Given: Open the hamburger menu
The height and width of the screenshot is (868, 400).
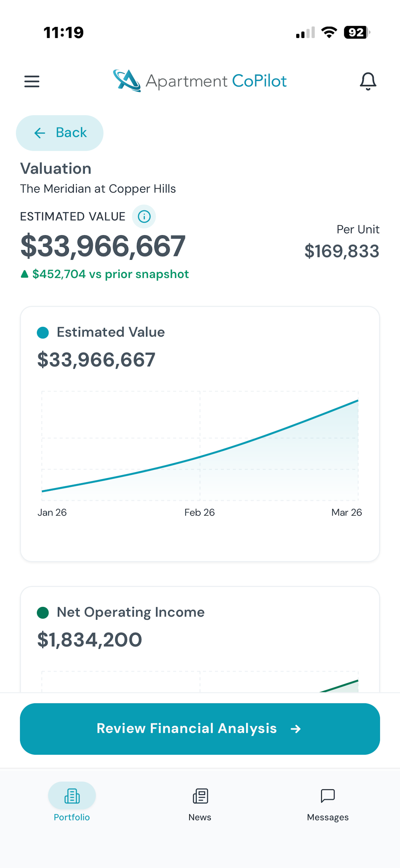Looking at the screenshot, I should point(32,81).
